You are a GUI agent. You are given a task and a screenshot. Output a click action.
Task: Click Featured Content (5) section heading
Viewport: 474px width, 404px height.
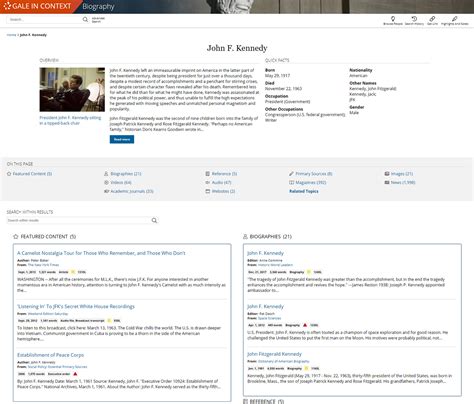point(48,237)
